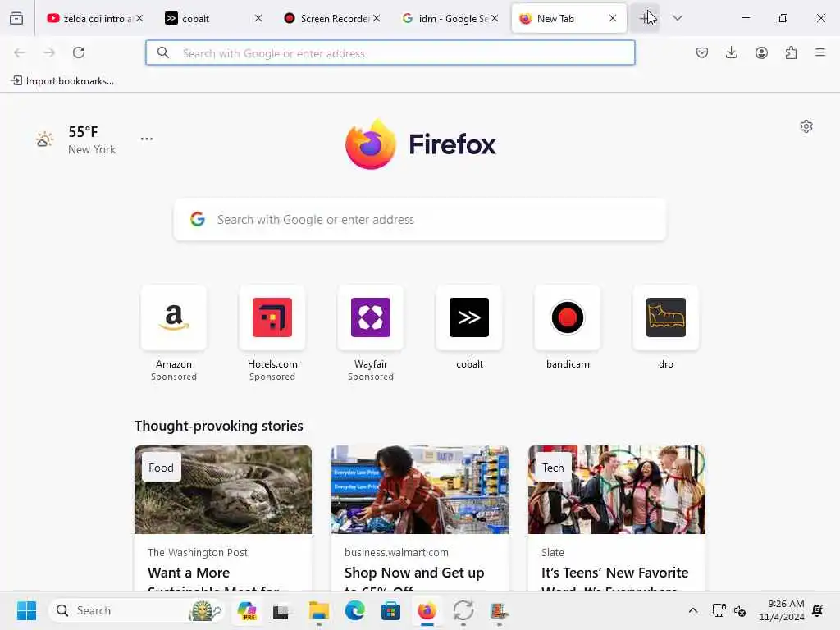This screenshot has width=840, height=630.
Task: Focus the address bar search field
Action: tap(390, 53)
